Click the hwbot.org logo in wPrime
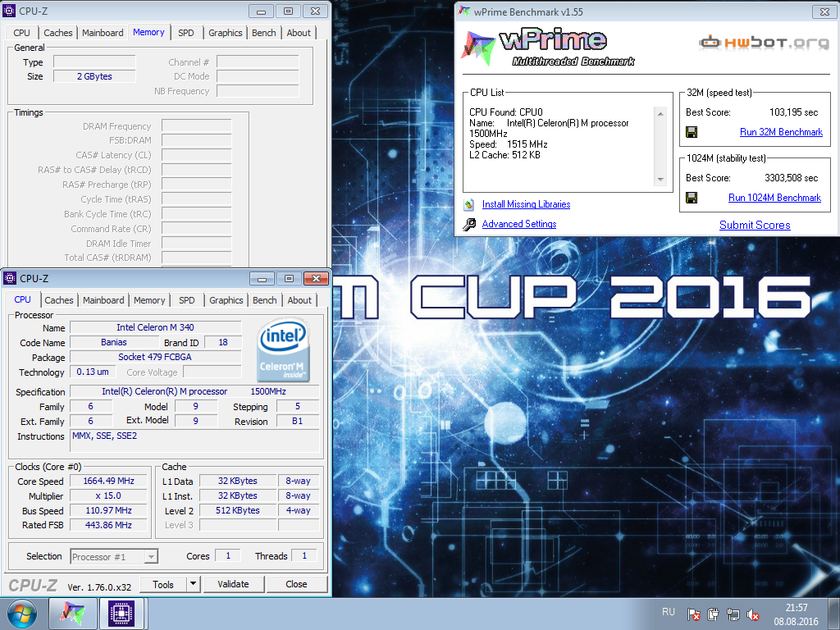The width and height of the screenshot is (840, 630). point(764,43)
